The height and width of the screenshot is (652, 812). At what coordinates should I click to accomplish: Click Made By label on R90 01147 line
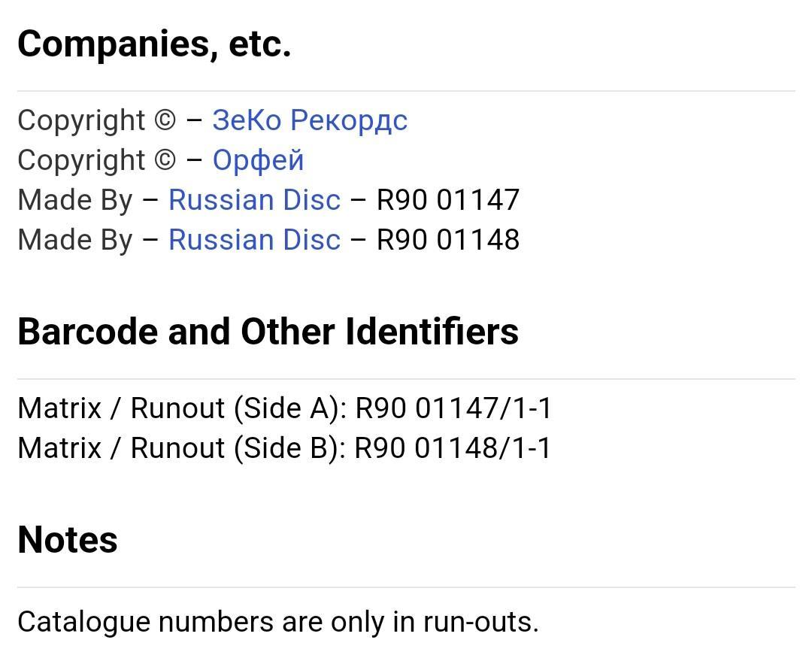[75, 201]
